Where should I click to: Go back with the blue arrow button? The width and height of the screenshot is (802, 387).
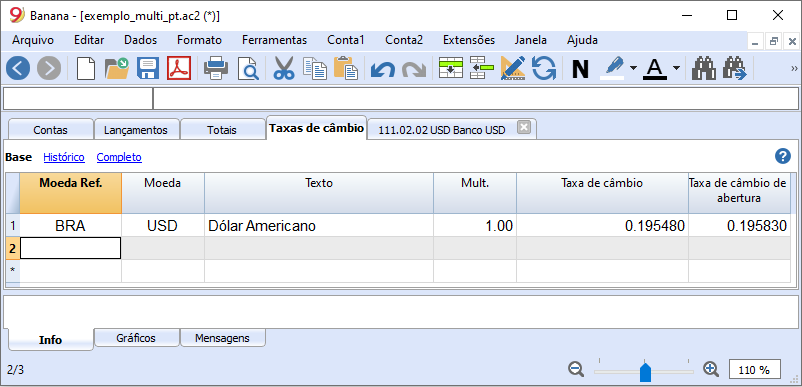click(x=18, y=68)
